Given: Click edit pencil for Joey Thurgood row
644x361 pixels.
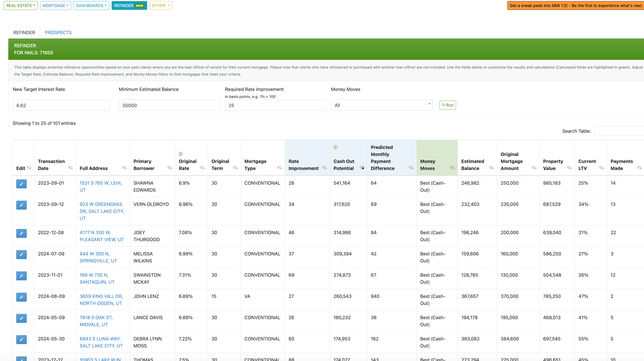Looking at the screenshot, I should (21, 234).
